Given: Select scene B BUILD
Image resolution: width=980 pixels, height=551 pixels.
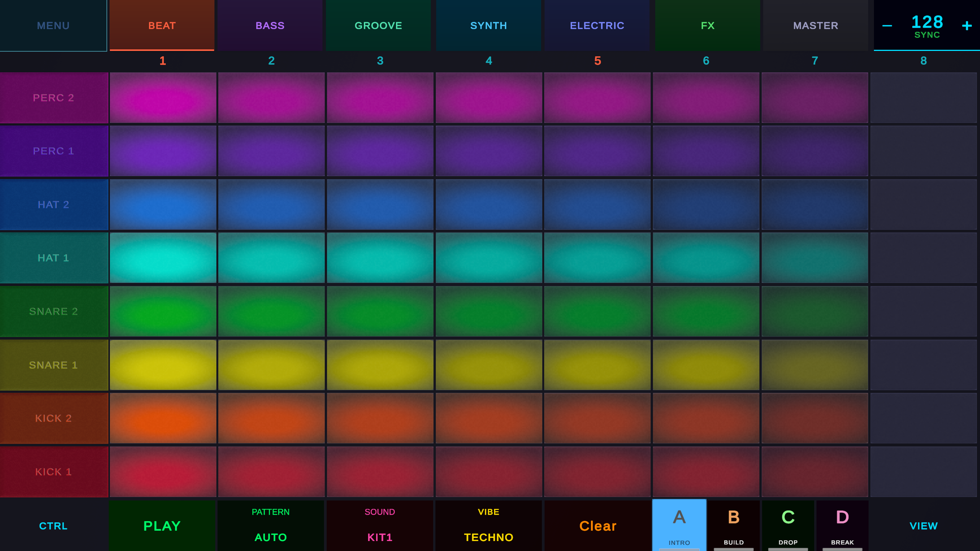Looking at the screenshot, I should tap(734, 526).
